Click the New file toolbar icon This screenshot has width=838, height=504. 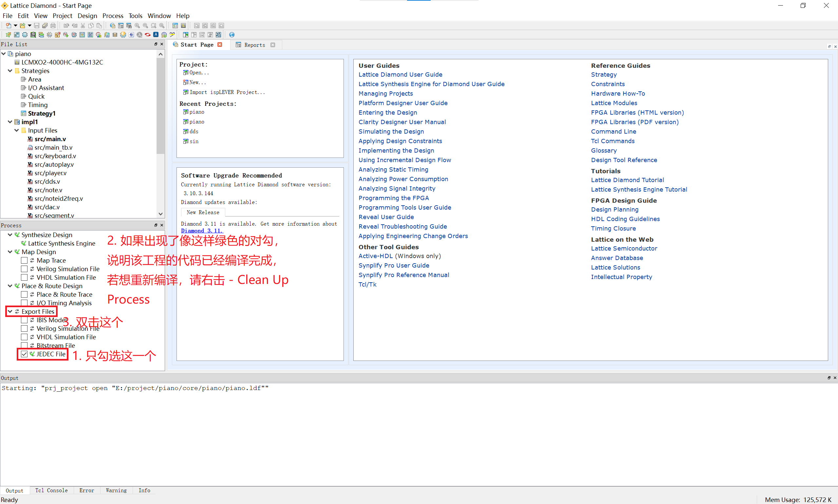pos(9,26)
